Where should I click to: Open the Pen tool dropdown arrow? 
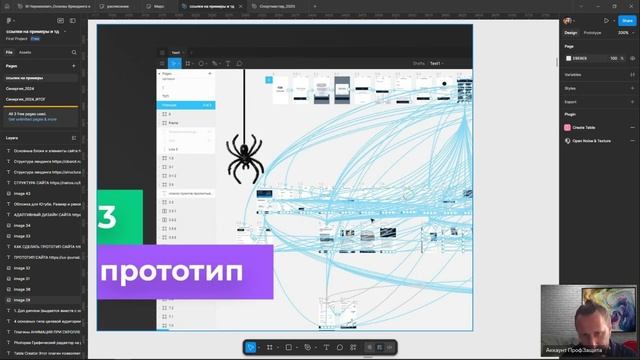pyautogui.click(x=316, y=348)
